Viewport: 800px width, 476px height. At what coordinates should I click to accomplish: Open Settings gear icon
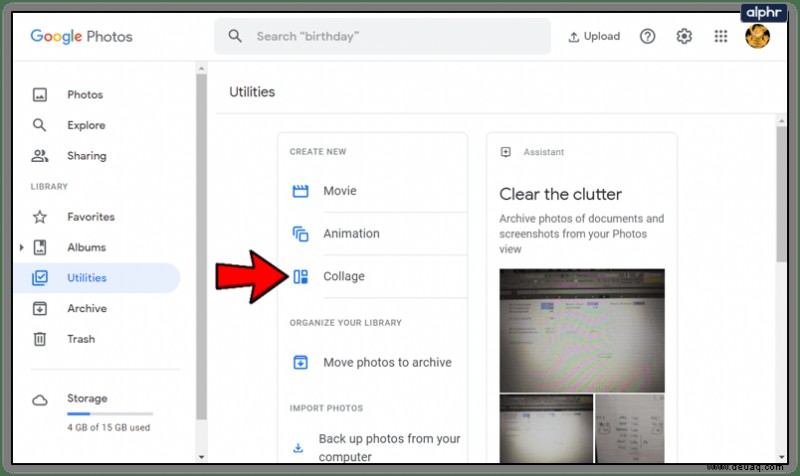point(684,36)
